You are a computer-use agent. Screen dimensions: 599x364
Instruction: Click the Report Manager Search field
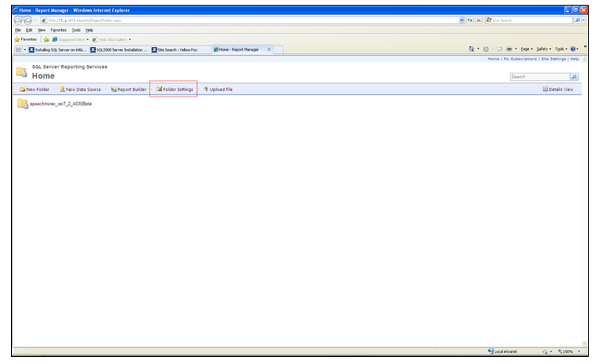tap(540, 77)
